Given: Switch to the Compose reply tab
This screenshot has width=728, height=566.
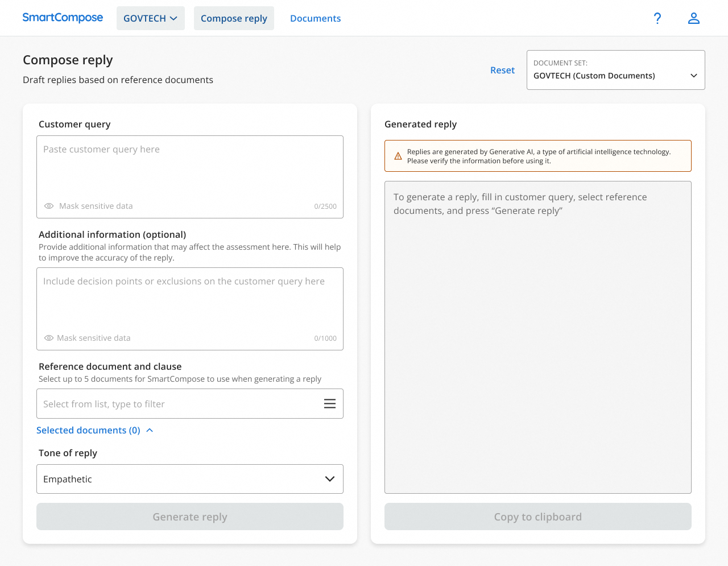Looking at the screenshot, I should (x=234, y=18).
